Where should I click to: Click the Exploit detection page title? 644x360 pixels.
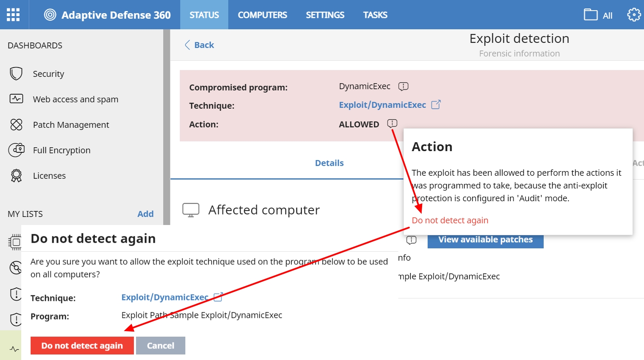519,39
